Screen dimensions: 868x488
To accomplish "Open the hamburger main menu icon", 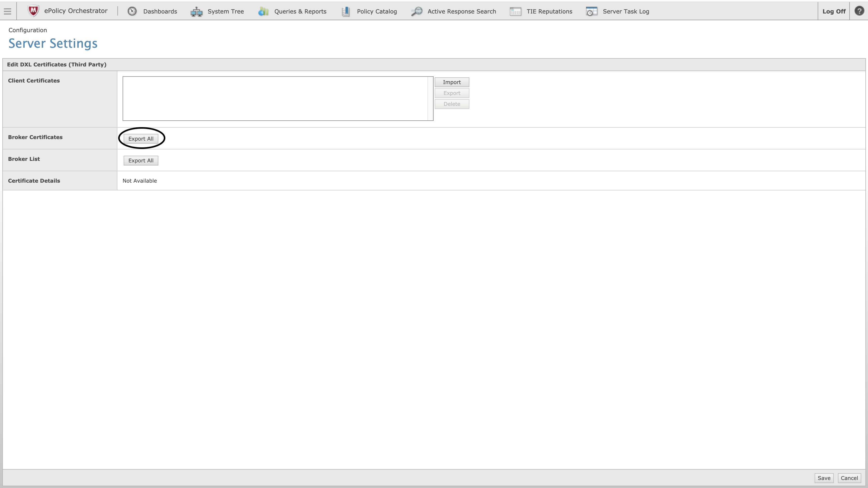I will coord(8,11).
